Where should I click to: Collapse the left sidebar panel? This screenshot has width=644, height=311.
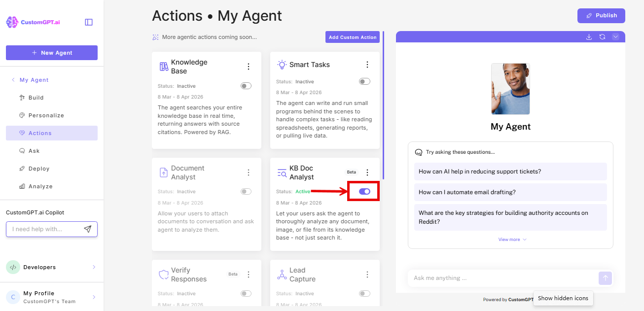pos(88,22)
